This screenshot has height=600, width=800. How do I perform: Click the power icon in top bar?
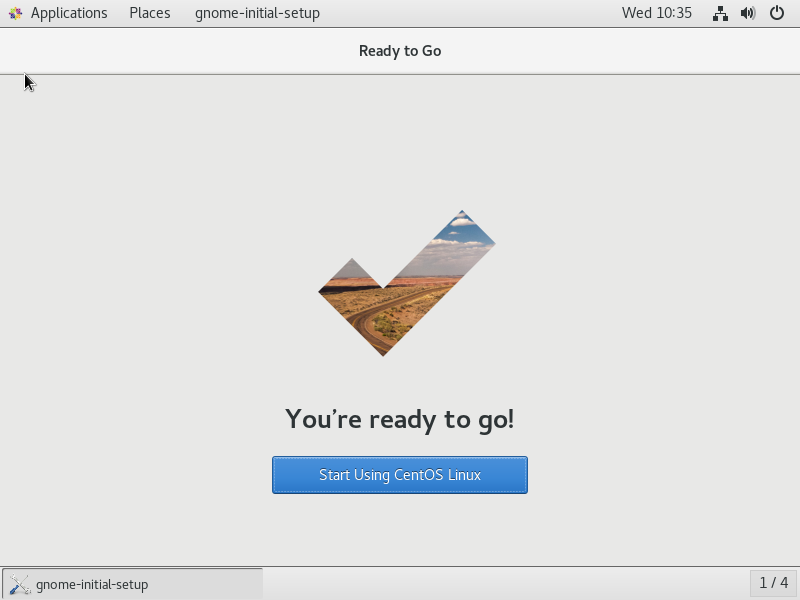pyautogui.click(x=777, y=13)
